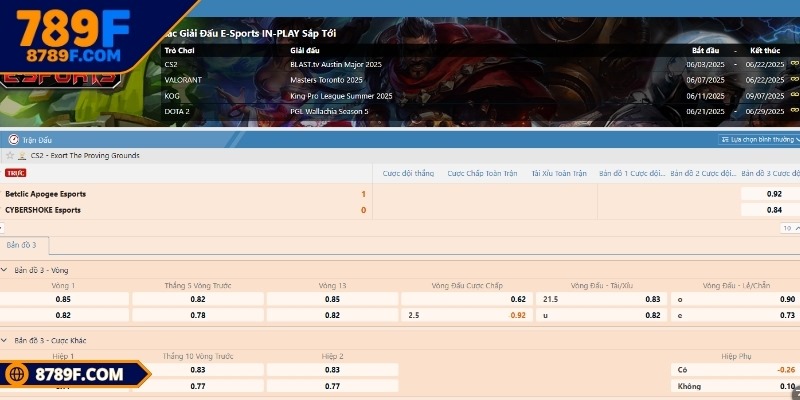Click the trophy icon before CS2 - Exort

click(x=22, y=156)
